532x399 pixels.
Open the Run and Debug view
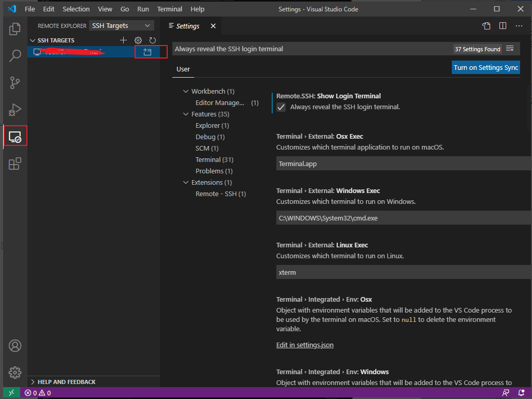pyautogui.click(x=15, y=110)
